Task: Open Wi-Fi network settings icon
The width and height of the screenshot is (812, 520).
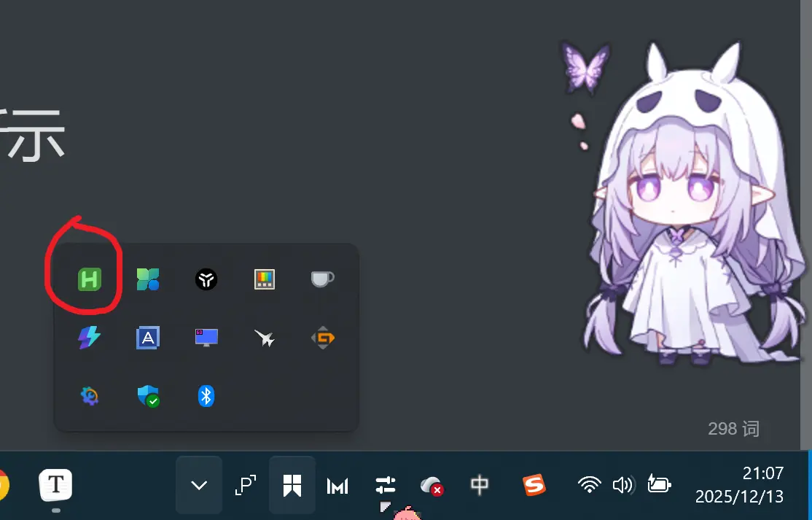Action: click(590, 485)
